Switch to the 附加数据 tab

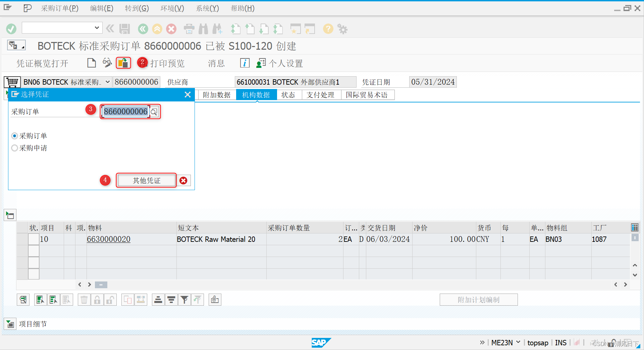(x=217, y=95)
